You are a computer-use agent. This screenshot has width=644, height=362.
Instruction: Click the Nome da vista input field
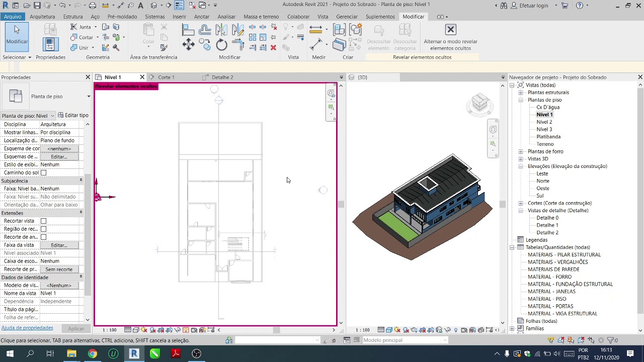[x=59, y=293]
